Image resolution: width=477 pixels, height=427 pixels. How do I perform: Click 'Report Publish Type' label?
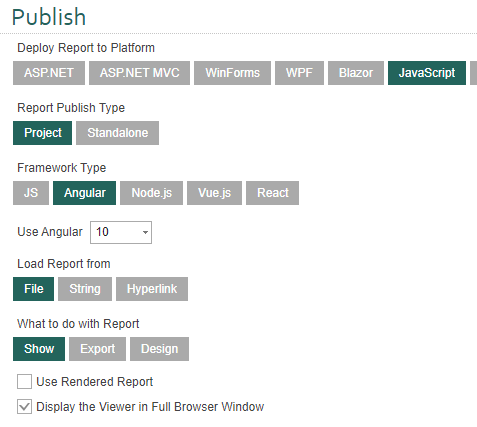71,108
